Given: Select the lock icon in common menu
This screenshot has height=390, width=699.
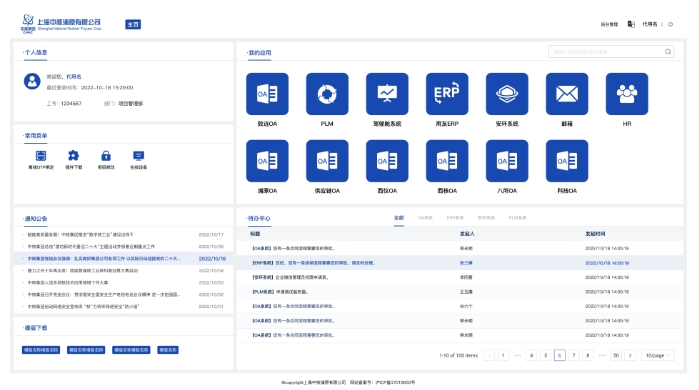Looking at the screenshot, I should [x=106, y=156].
